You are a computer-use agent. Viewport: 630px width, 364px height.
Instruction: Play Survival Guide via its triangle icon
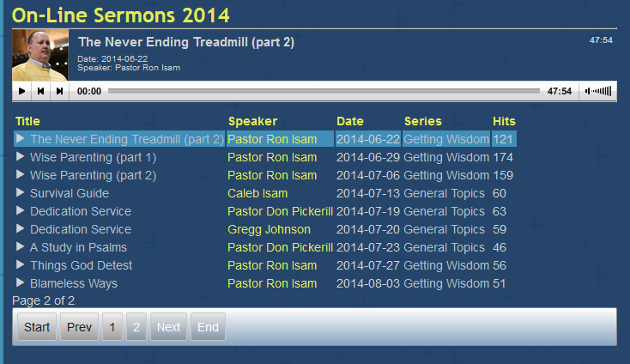20,193
